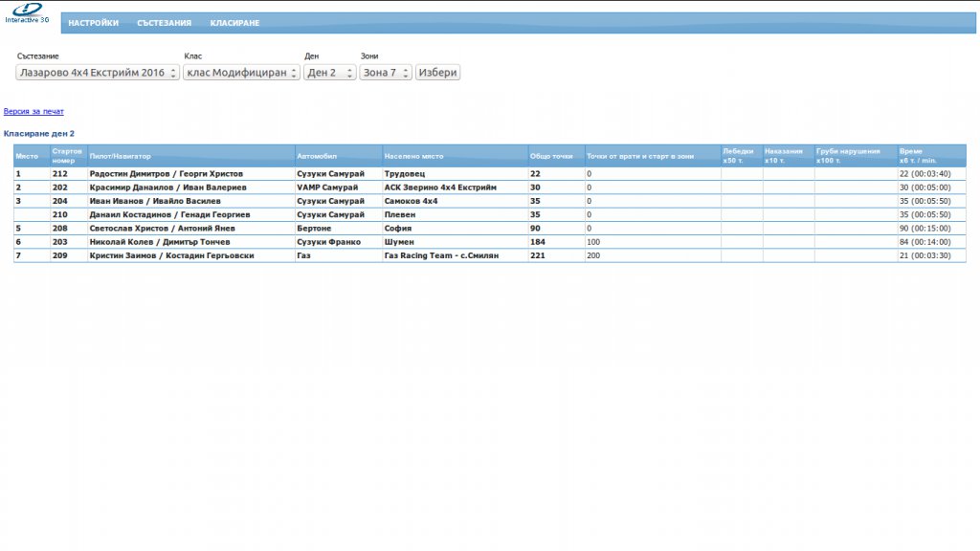The height and width of the screenshot is (551, 980).
Task: Select row Кристин Заимов / Костадин Гергьовски
Action: [489, 255]
